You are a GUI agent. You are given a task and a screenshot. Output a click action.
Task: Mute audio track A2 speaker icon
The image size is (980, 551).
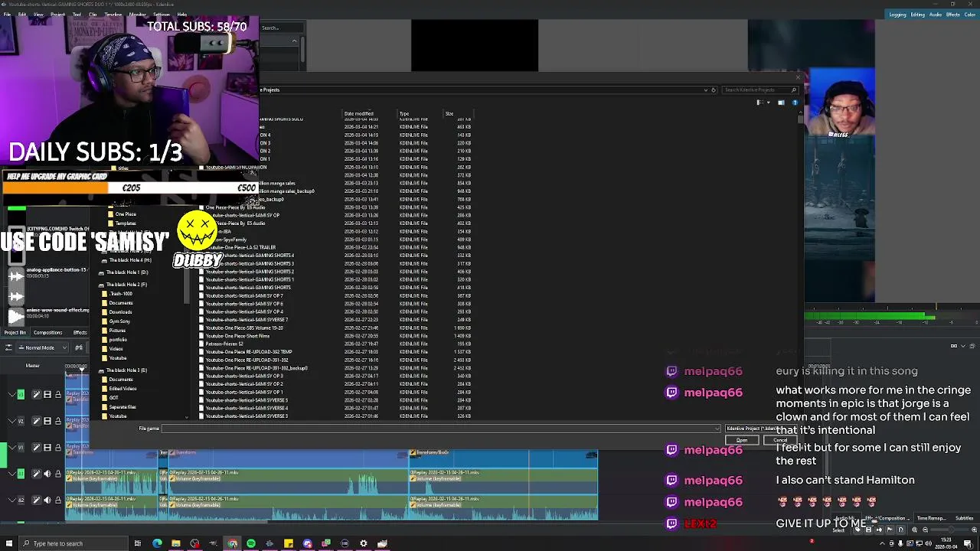47,500
